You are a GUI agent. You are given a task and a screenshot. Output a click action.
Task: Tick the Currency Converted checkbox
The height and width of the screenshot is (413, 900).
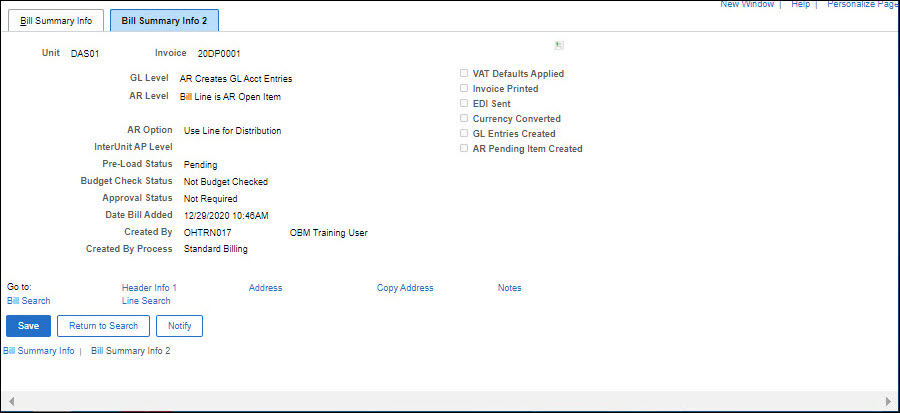coord(463,118)
